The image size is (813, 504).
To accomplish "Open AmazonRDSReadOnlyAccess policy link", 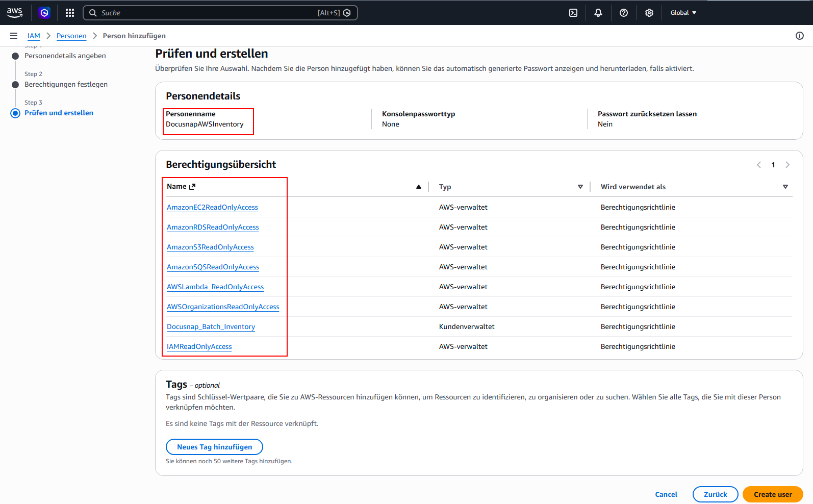I will click(213, 227).
